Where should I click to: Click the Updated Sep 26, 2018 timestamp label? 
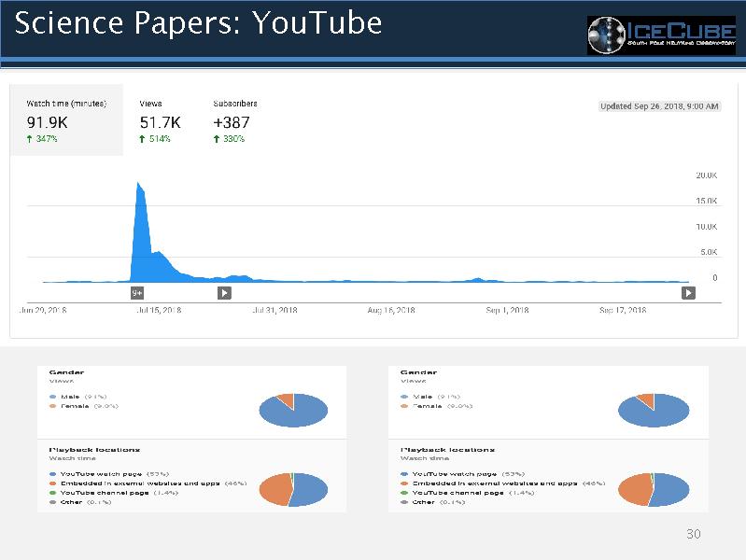click(659, 106)
